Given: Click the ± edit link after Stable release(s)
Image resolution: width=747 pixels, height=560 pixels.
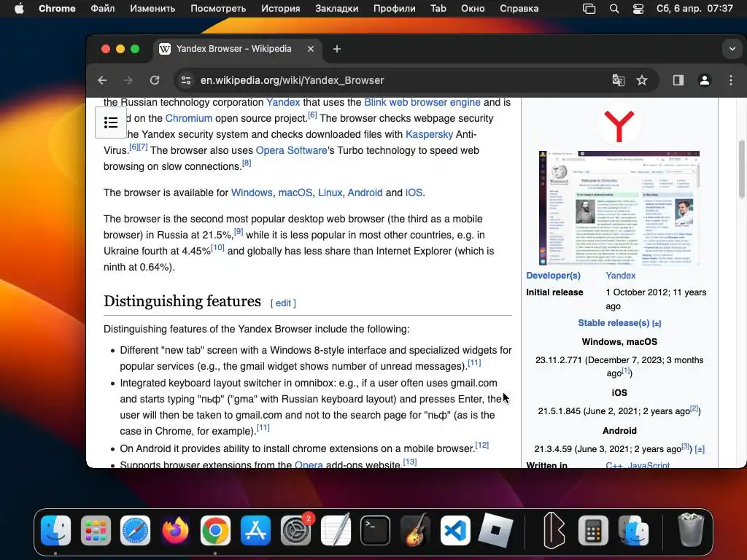Looking at the screenshot, I should pos(657,323).
